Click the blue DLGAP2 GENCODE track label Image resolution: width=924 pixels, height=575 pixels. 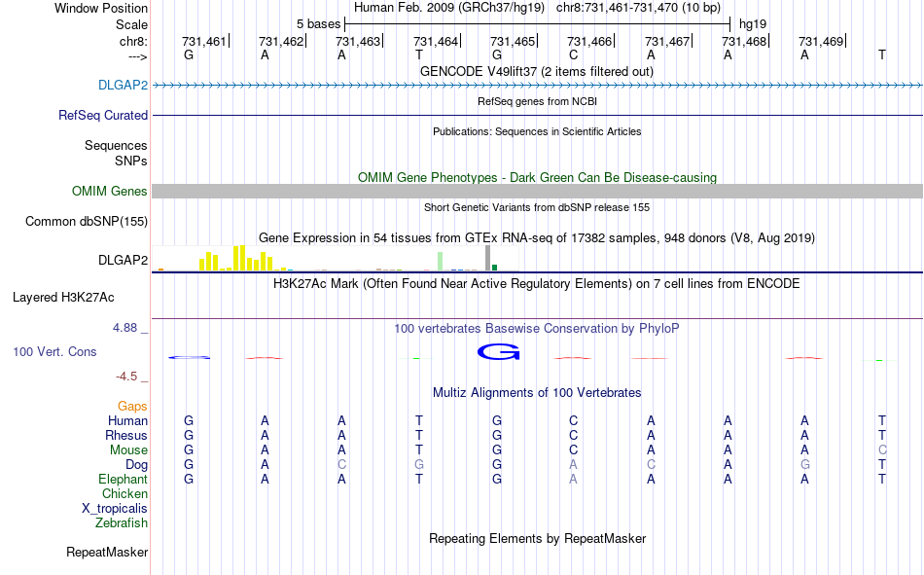coord(123,85)
